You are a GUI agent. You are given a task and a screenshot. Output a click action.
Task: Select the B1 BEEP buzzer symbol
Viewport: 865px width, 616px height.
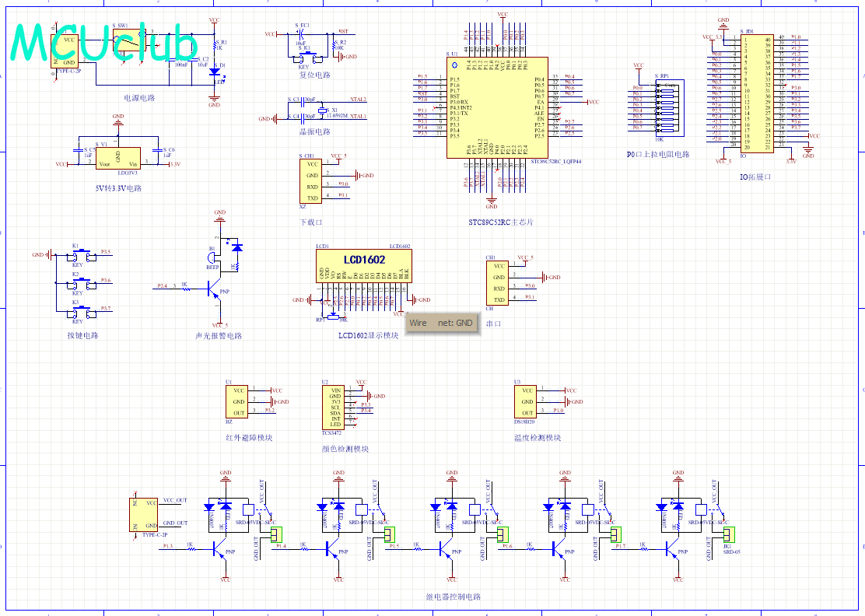tap(212, 259)
